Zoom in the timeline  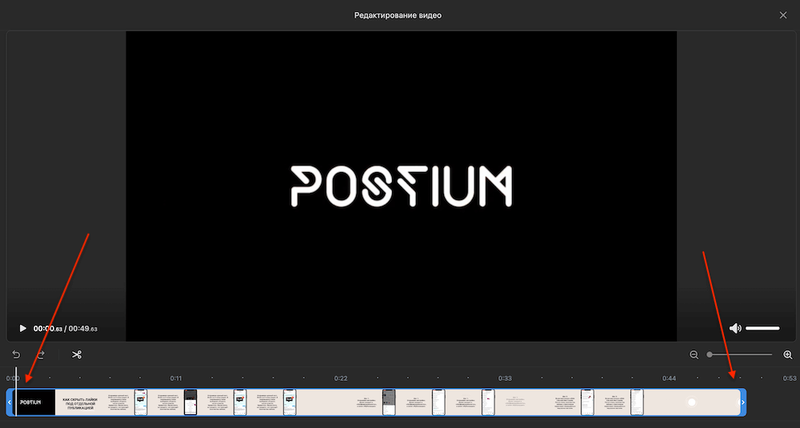coord(788,355)
